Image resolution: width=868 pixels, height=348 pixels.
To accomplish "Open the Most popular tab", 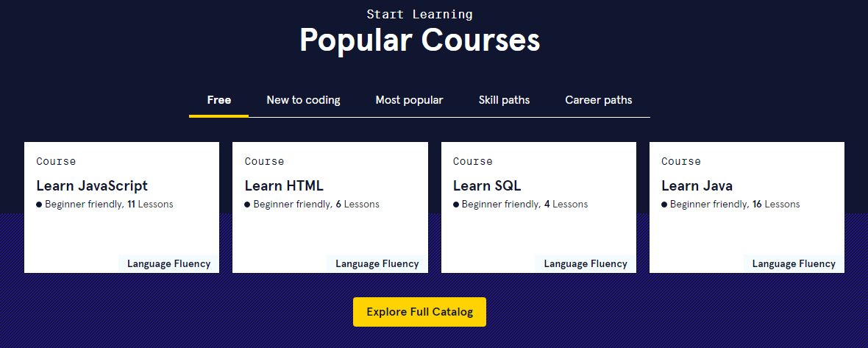I will tap(409, 100).
